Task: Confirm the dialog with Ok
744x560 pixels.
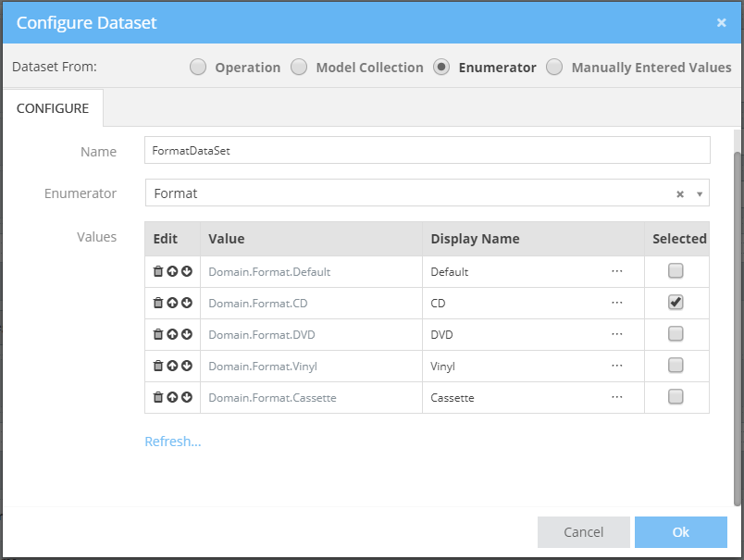Action: [x=681, y=531]
